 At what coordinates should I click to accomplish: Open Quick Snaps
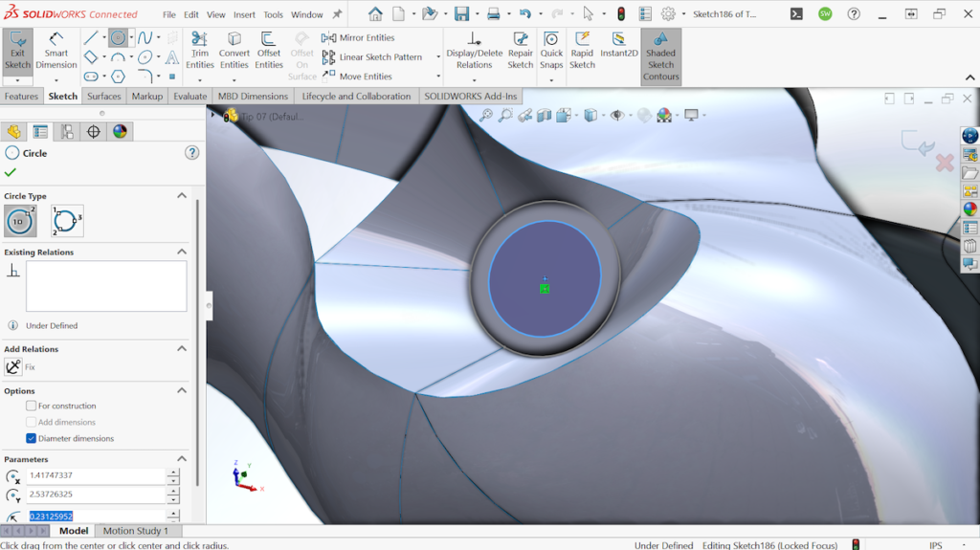(551, 50)
